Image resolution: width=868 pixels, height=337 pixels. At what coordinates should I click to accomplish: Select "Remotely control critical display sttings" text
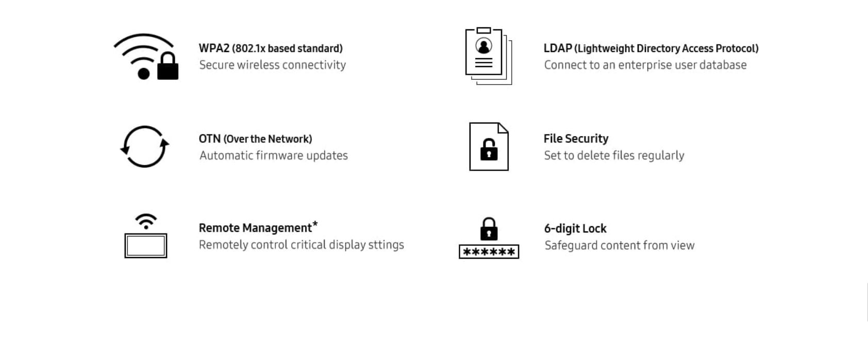(301, 245)
